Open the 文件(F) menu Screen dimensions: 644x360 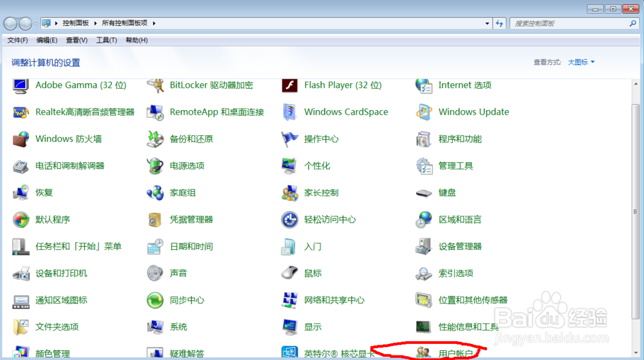coord(17,40)
